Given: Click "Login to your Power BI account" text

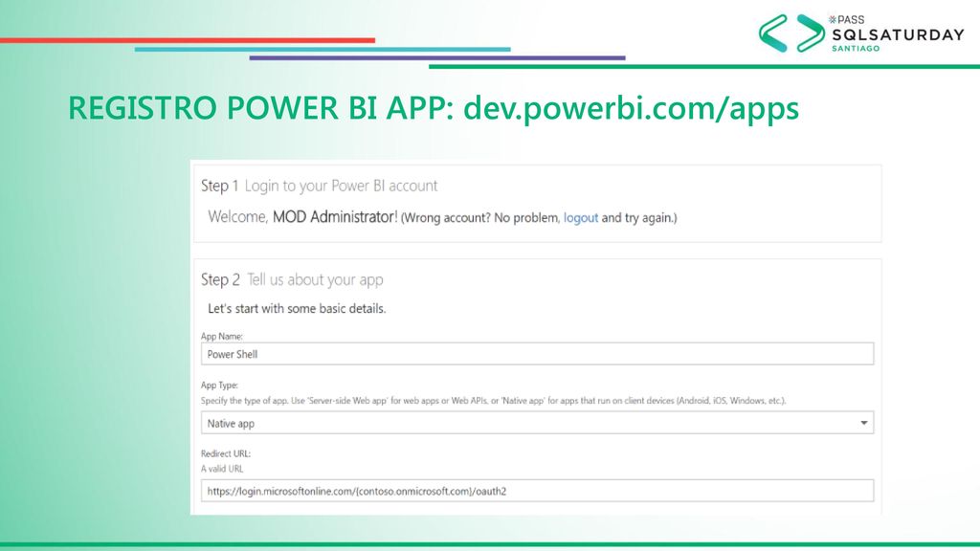Looking at the screenshot, I should pyautogui.click(x=342, y=186).
